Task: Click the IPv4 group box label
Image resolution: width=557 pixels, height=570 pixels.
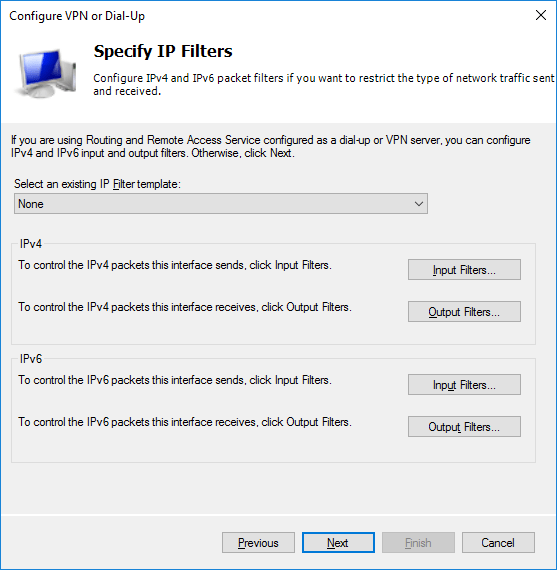Action: (x=31, y=244)
